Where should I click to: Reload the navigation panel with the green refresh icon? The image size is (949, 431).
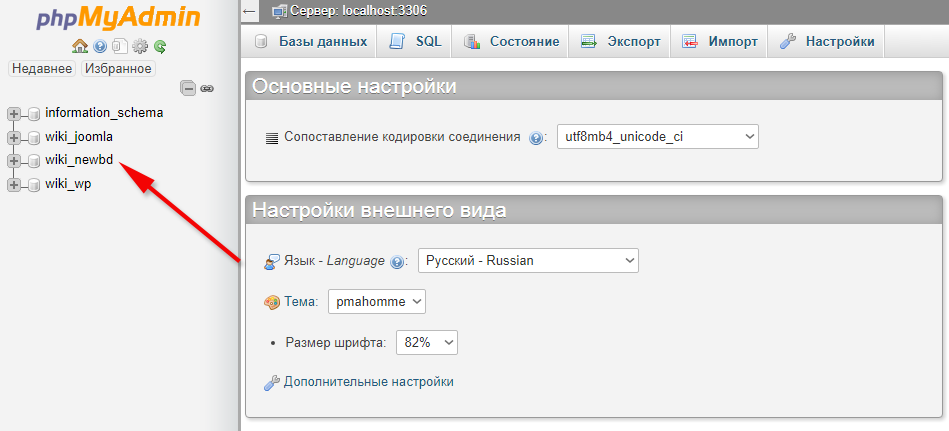coord(160,46)
